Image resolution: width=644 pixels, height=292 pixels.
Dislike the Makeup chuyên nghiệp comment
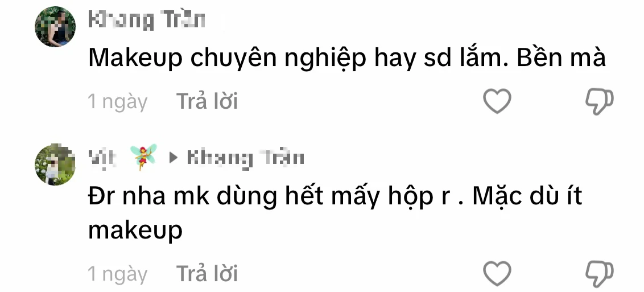tap(599, 101)
